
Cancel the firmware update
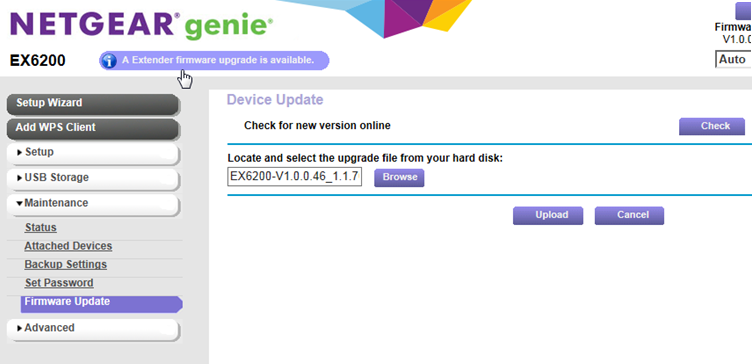pos(629,215)
